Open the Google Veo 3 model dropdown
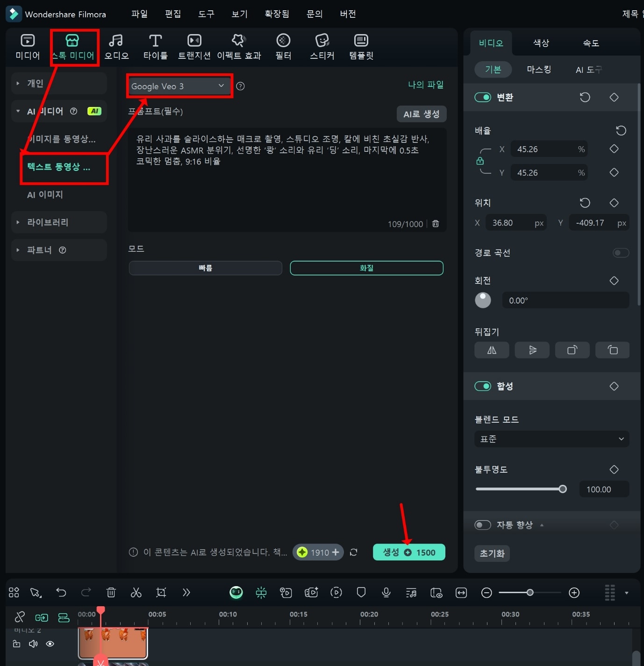This screenshot has height=666, width=644. [179, 86]
